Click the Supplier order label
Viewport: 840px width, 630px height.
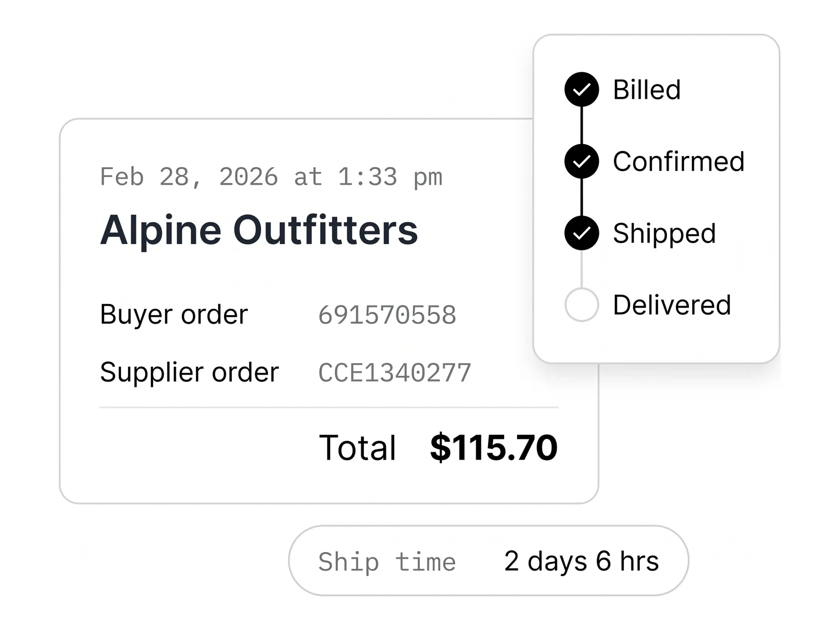pos(189,372)
